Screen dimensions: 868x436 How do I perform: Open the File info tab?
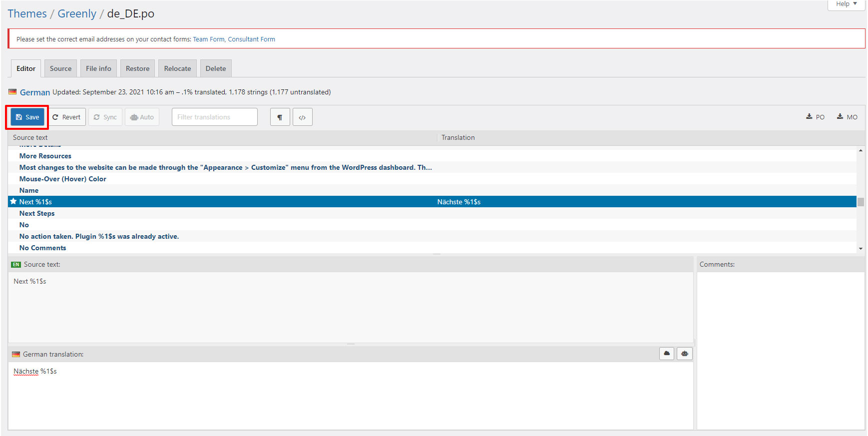pyautogui.click(x=98, y=69)
